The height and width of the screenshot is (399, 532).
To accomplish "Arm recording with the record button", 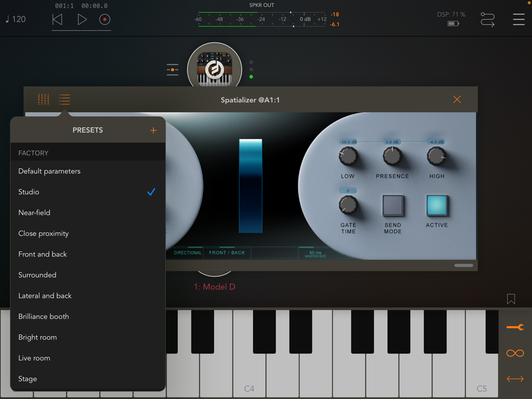I will [104, 20].
